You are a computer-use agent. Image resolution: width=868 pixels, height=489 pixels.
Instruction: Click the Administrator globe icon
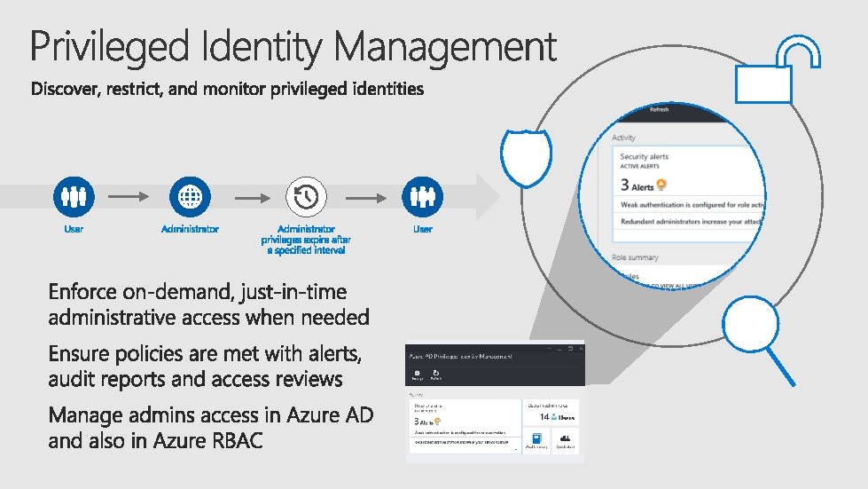190,197
